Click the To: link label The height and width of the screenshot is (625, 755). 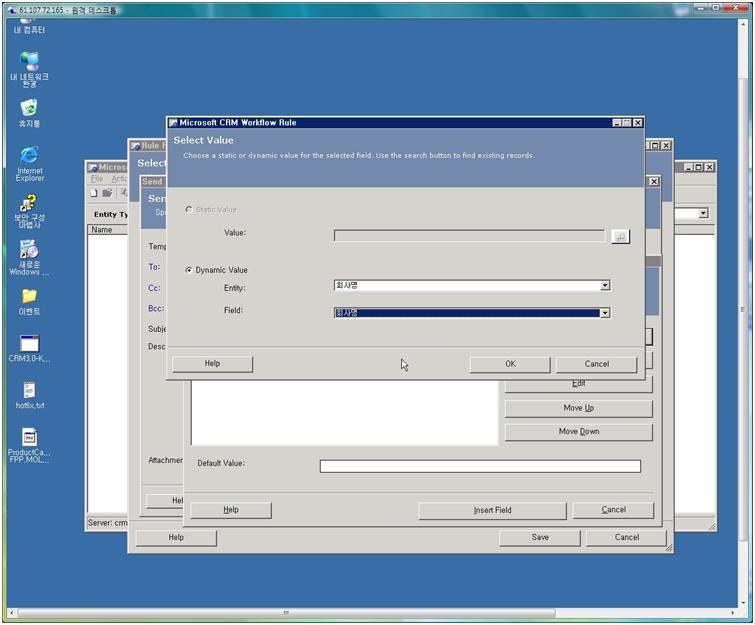(x=154, y=267)
